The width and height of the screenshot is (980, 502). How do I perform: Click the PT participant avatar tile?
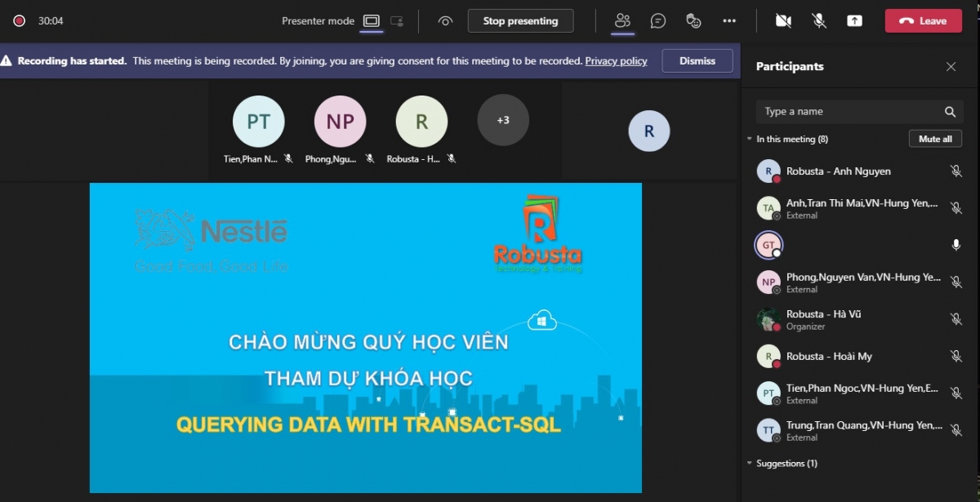pyautogui.click(x=258, y=122)
